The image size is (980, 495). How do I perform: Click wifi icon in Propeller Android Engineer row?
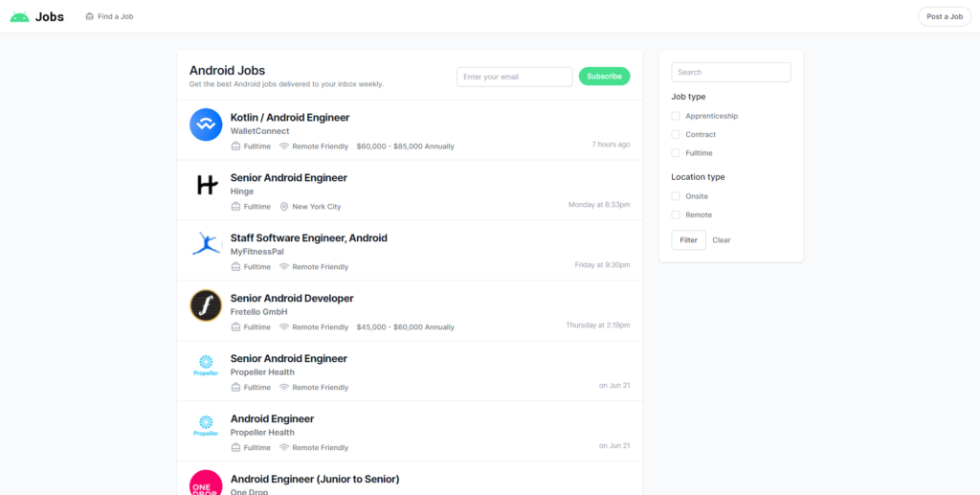(x=283, y=447)
